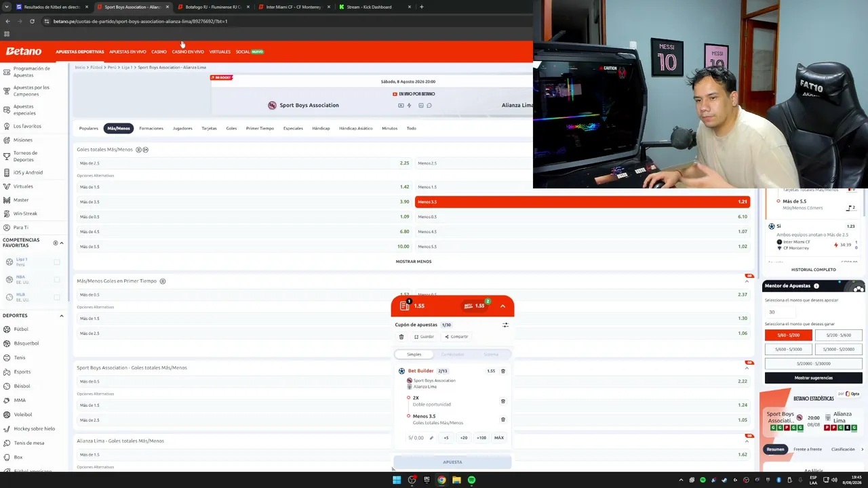Open the Fútbol sport in sidebar

point(21,329)
